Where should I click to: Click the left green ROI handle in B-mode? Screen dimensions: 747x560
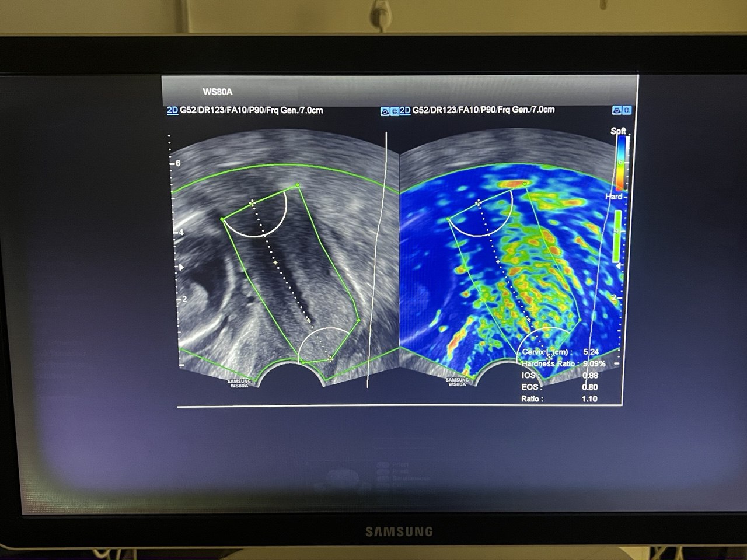[222, 219]
